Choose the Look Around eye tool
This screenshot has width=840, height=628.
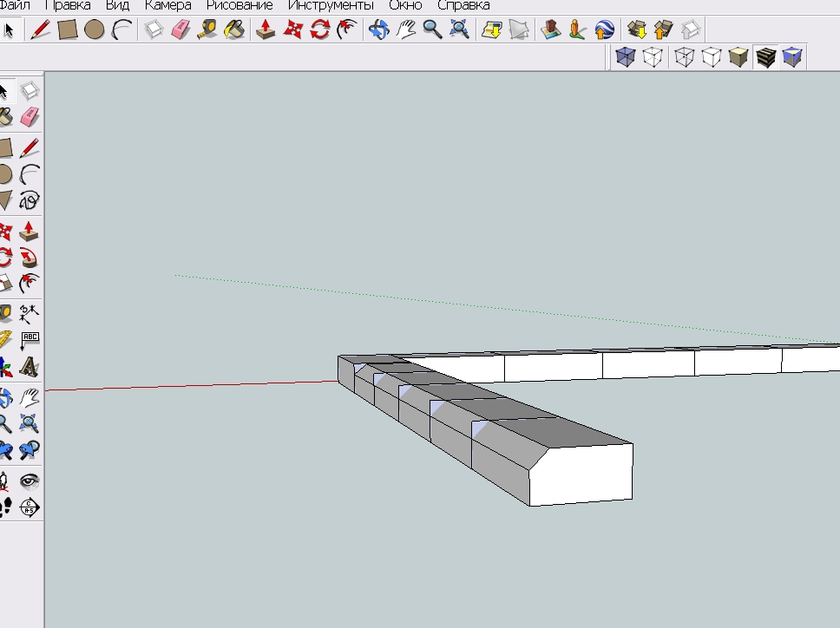(x=30, y=480)
